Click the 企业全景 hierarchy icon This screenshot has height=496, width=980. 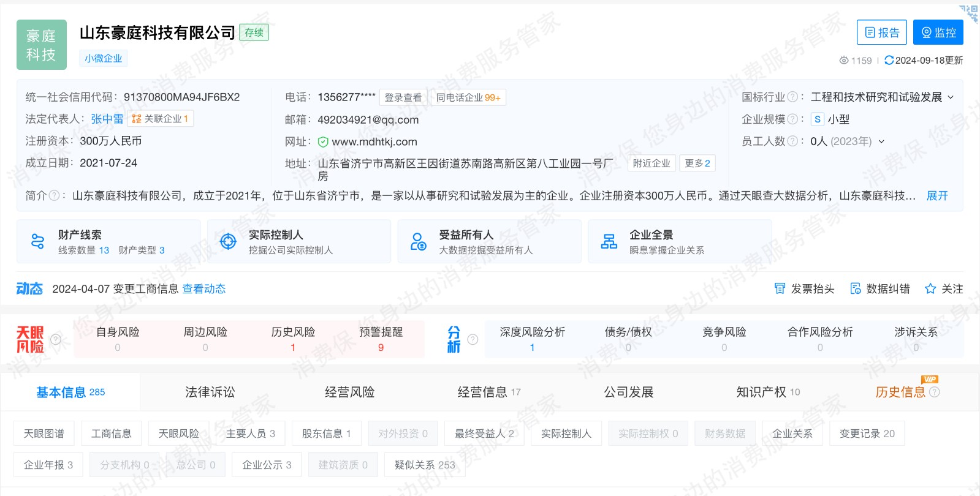point(609,241)
